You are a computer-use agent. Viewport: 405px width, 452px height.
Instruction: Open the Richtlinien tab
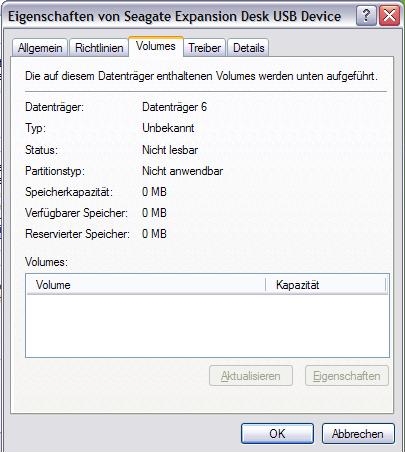(99, 48)
